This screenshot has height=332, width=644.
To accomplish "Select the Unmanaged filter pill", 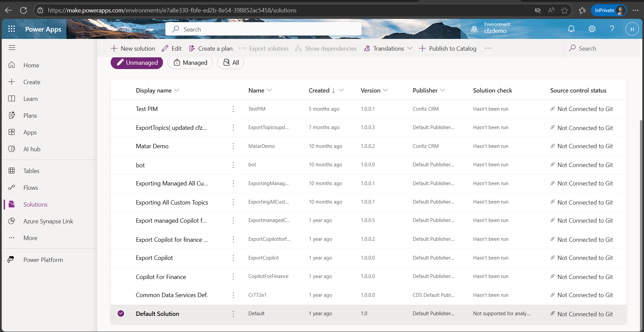I will point(137,63).
